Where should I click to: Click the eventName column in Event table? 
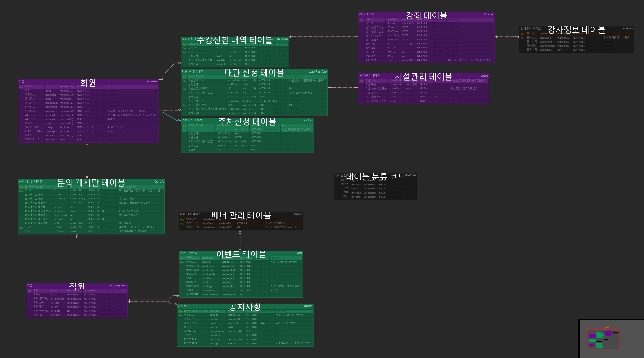[208, 266]
